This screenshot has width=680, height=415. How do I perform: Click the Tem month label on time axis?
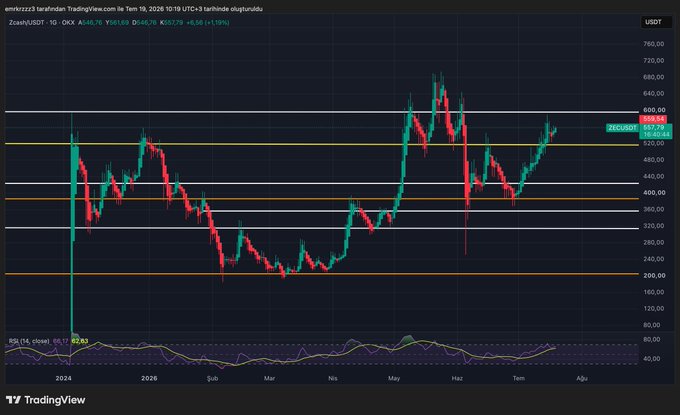(x=519, y=378)
